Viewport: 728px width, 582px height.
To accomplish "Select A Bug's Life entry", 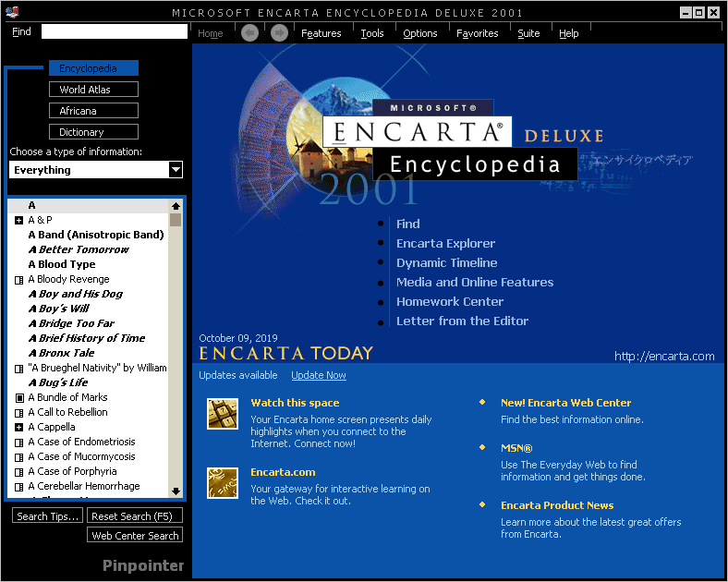I will (x=57, y=382).
